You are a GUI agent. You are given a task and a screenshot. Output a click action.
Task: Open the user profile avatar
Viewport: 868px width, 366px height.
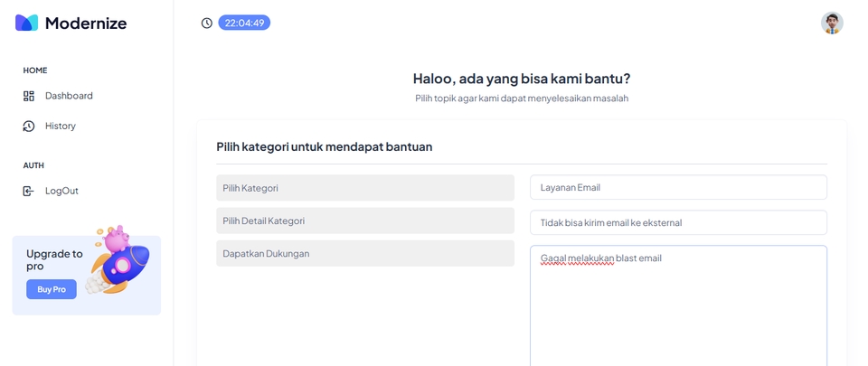832,23
